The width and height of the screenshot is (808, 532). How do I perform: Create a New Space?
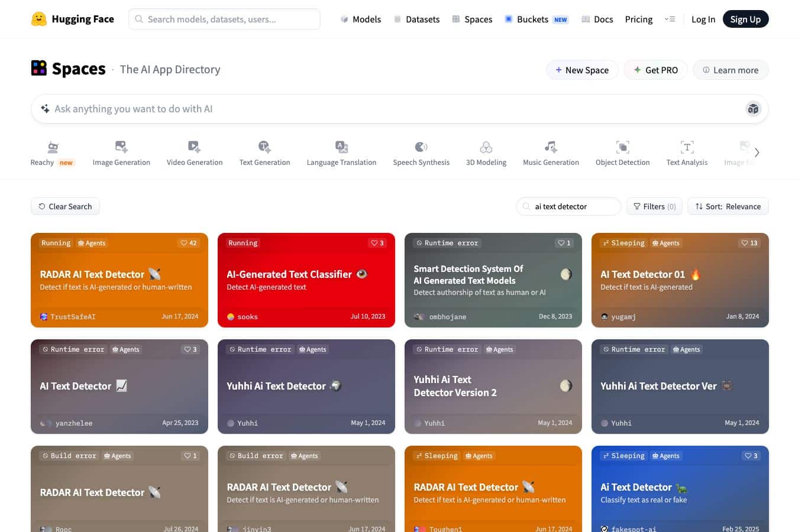pyautogui.click(x=582, y=70)
